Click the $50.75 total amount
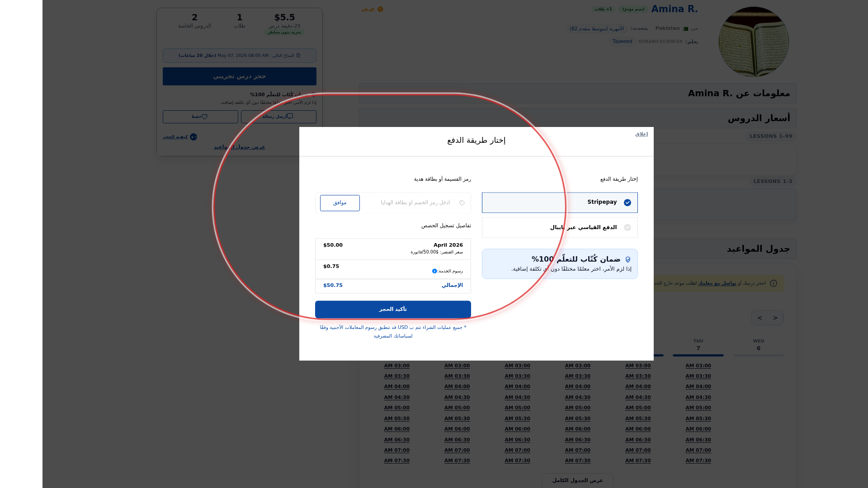Viewport: 868px width, 488px height. [333, 286]
